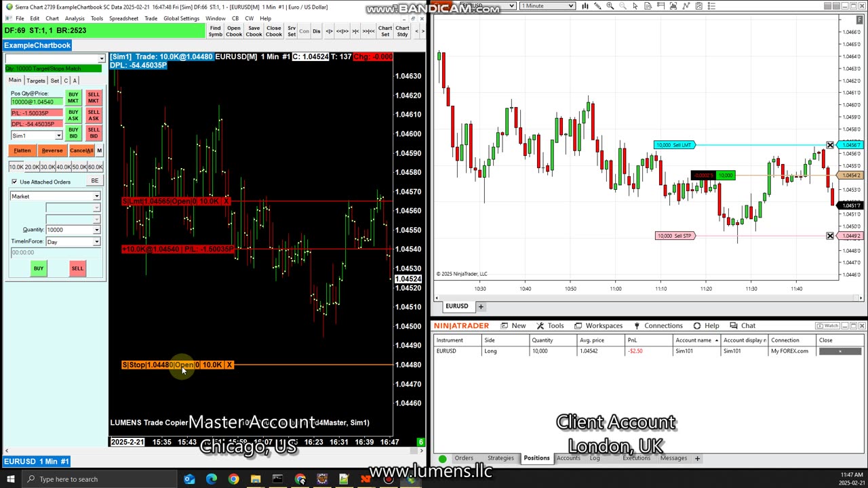Image resolution: width=868 pixels, height=488 pixels.
Task: Cancel the 10,000 Sell STP order X
Action: (830, 236)
